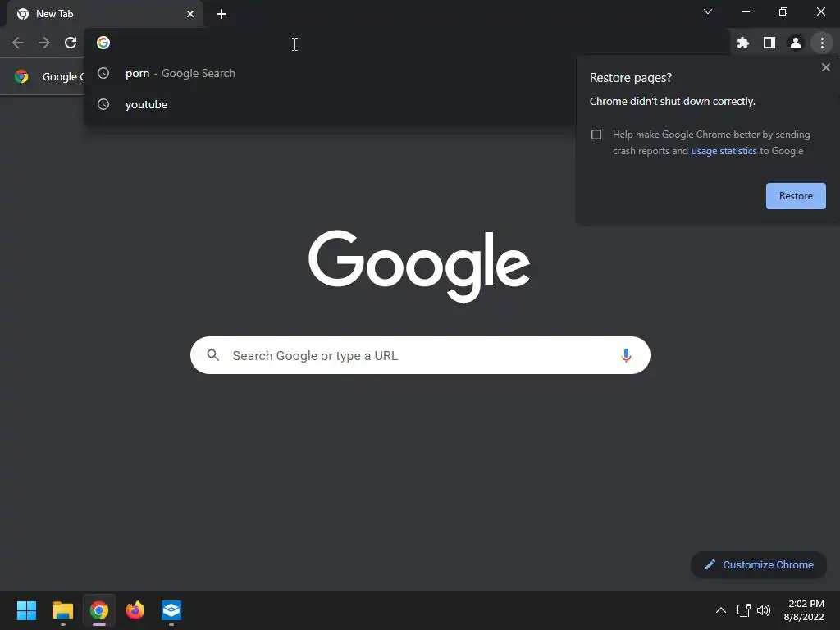Click the back navigation arrow
The image size is (840, 630).
click(18, 43)
